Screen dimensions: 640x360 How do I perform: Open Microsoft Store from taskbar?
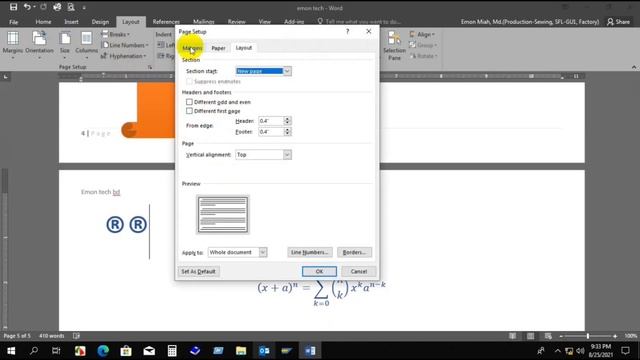126,351
